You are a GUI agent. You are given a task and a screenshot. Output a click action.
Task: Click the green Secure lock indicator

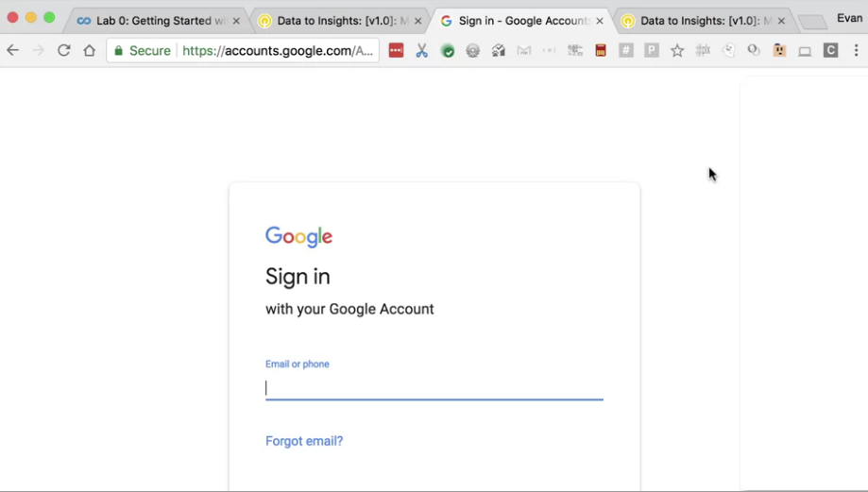click(143, 51)
